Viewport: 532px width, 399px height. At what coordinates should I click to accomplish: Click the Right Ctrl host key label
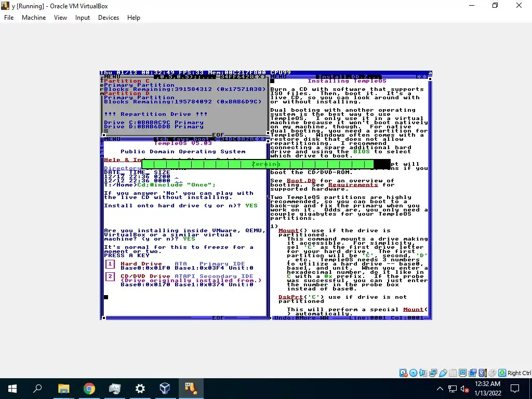[519, 373]
